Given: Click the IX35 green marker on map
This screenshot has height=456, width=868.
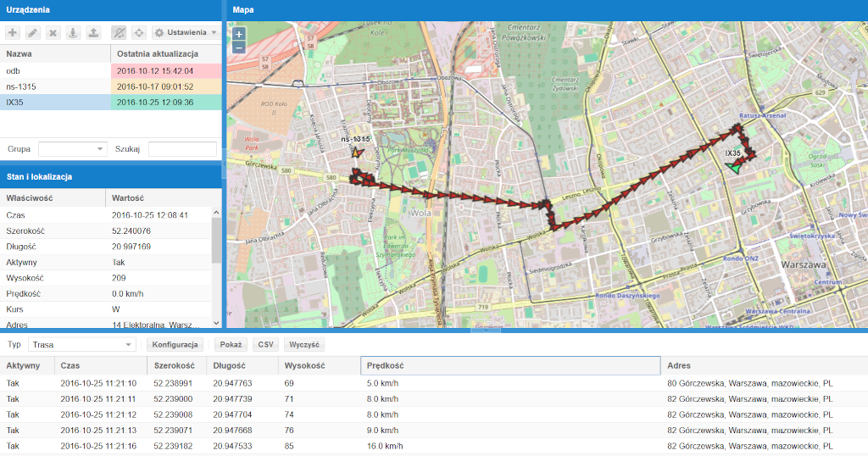Looking at the screenshot, I should [733, 168].
